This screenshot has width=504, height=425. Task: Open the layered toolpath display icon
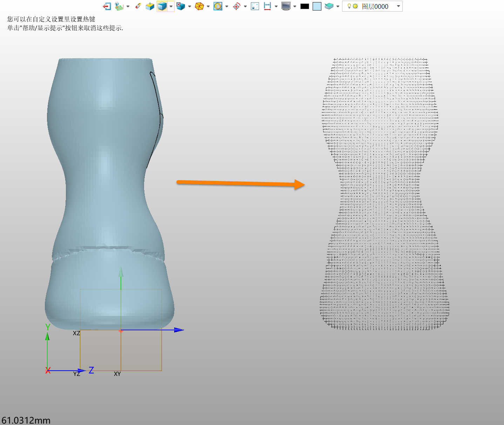pyautogui.click(x=119, y=6)
